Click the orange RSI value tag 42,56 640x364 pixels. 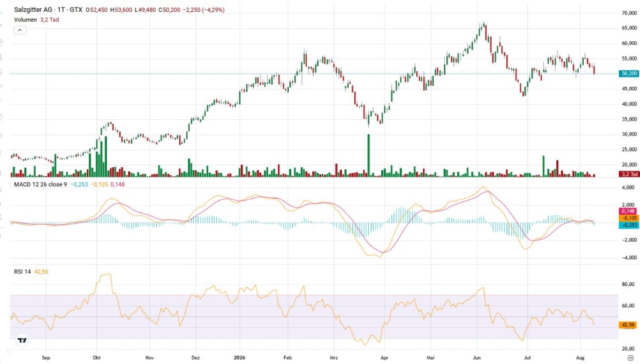coord(629,325)
